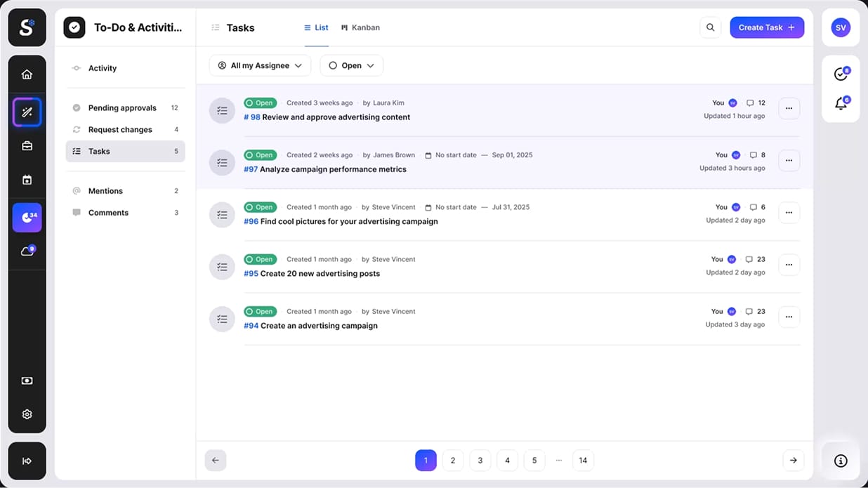
Task: Switch to the Kanban view tab
Action: click(360, 27)
